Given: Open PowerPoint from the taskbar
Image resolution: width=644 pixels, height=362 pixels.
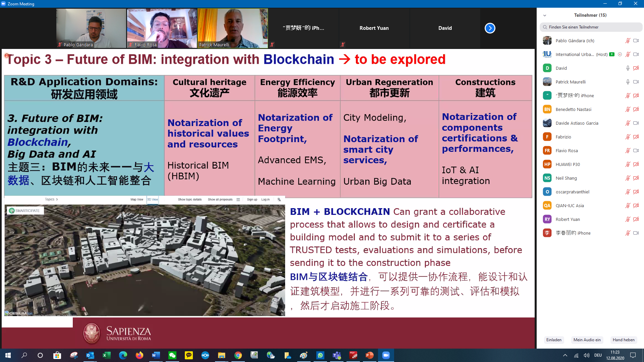Looking at the screenshot, I should 369,355.
